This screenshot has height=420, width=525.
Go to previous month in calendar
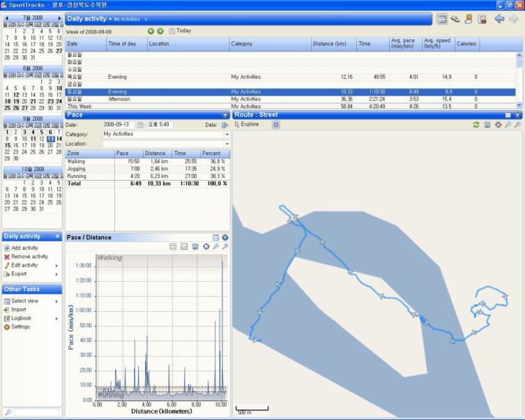pos(7,18)
